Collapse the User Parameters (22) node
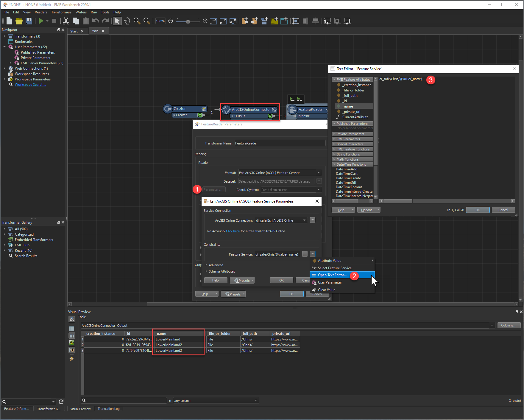The image size is (524, 420). [4, 47]
